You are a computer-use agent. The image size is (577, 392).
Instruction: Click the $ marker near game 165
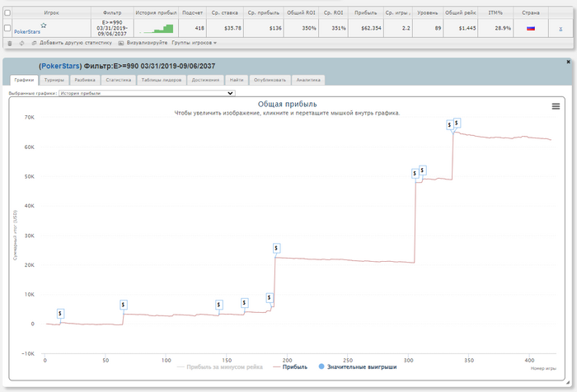coord(244,303)
